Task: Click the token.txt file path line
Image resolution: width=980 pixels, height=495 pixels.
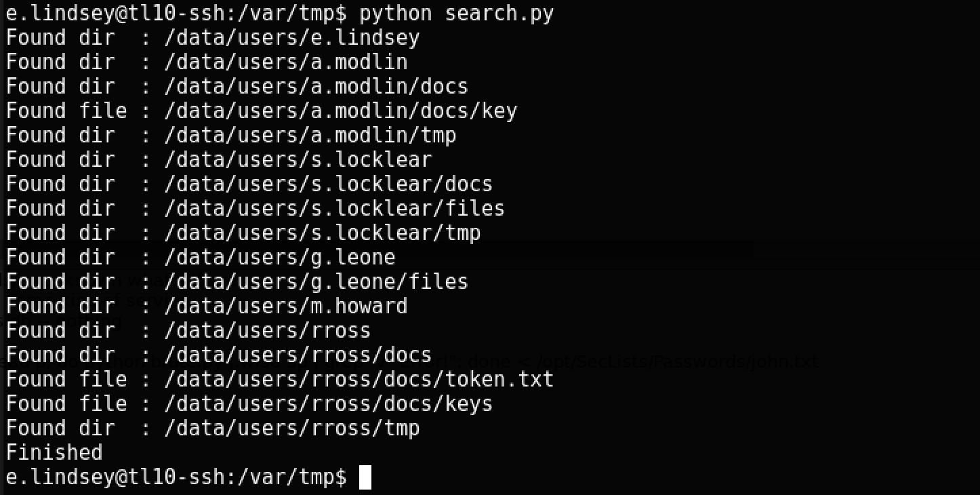Action: coord(359,379)
